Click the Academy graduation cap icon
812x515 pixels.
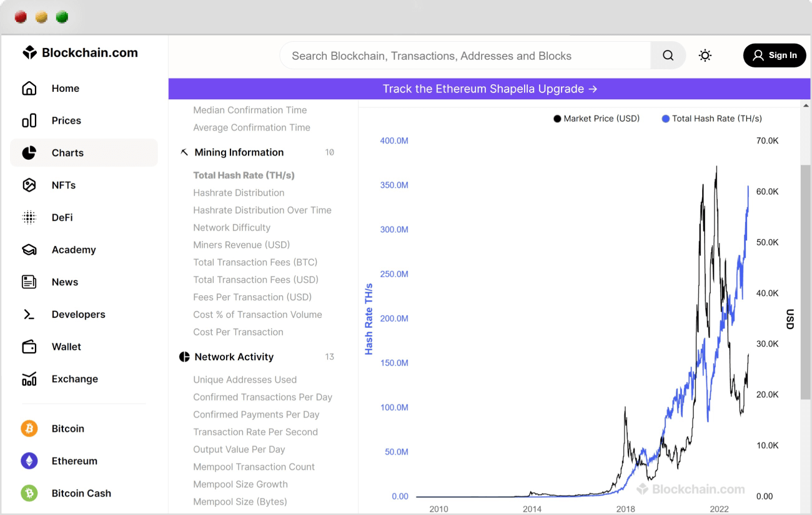point(29,250)
